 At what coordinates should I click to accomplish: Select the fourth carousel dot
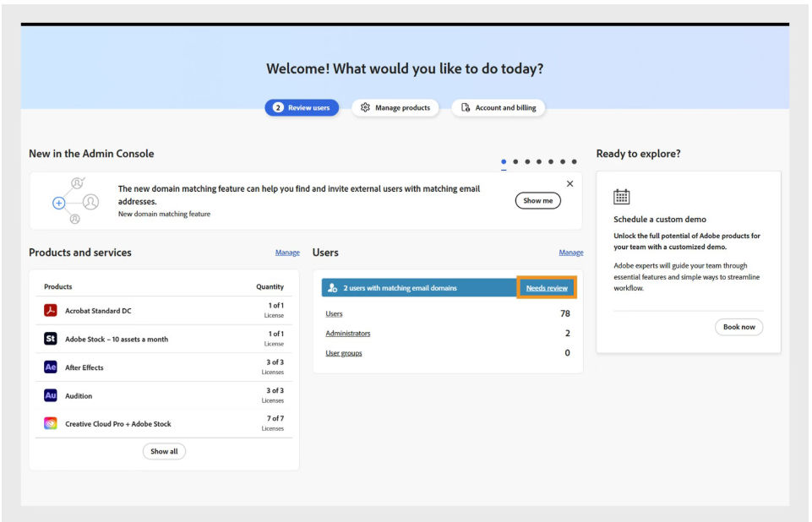[539, 161]
